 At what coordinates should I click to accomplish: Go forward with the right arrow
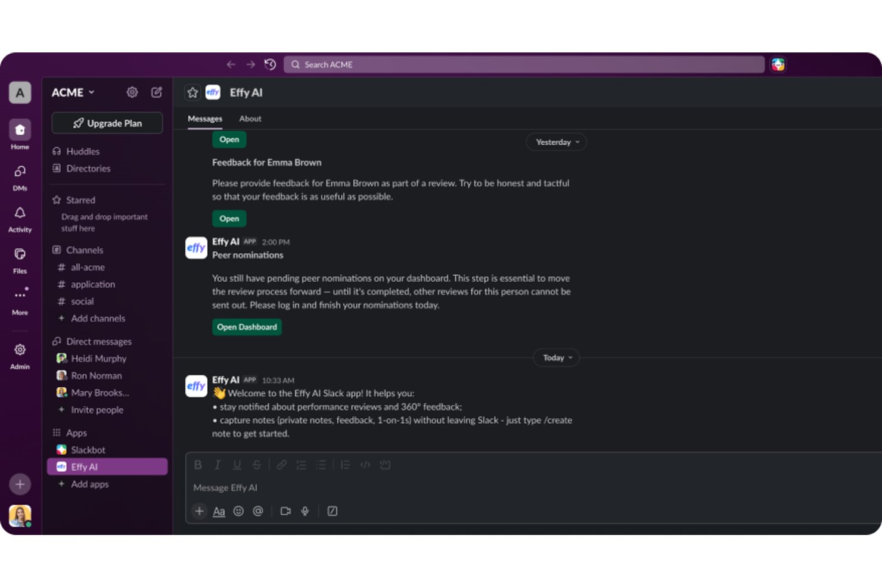(251, 64)
